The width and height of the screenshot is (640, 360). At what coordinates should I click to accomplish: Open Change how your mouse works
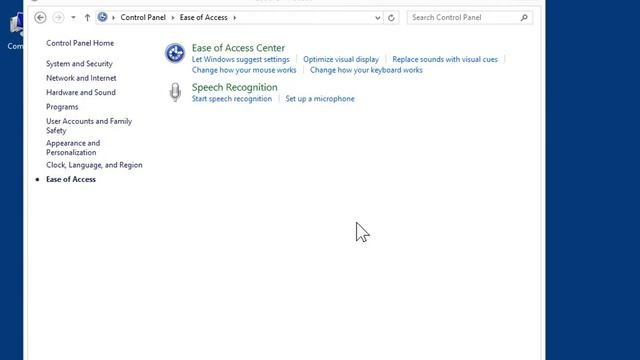tap(244, 70)
